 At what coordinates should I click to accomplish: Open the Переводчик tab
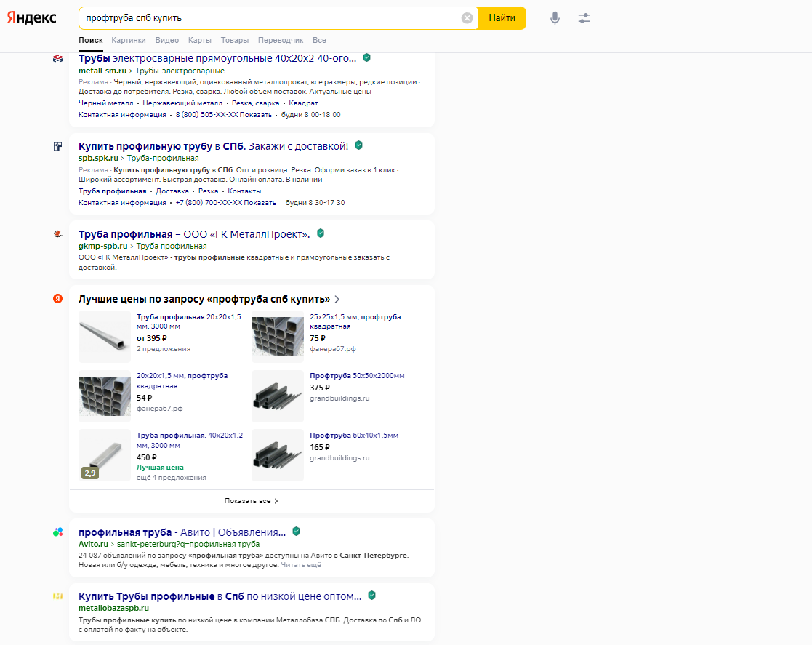[281, 41]
